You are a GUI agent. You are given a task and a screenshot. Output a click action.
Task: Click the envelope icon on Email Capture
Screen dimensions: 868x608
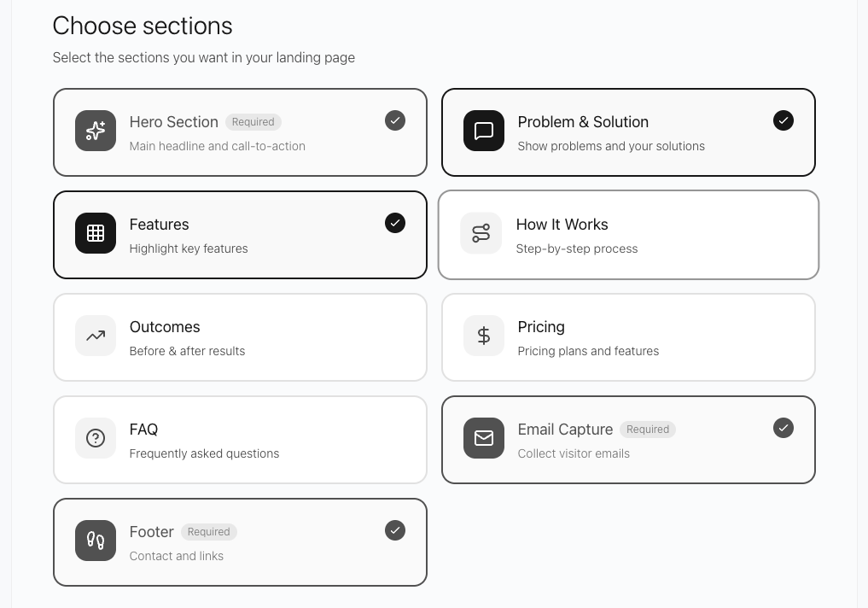484,438
